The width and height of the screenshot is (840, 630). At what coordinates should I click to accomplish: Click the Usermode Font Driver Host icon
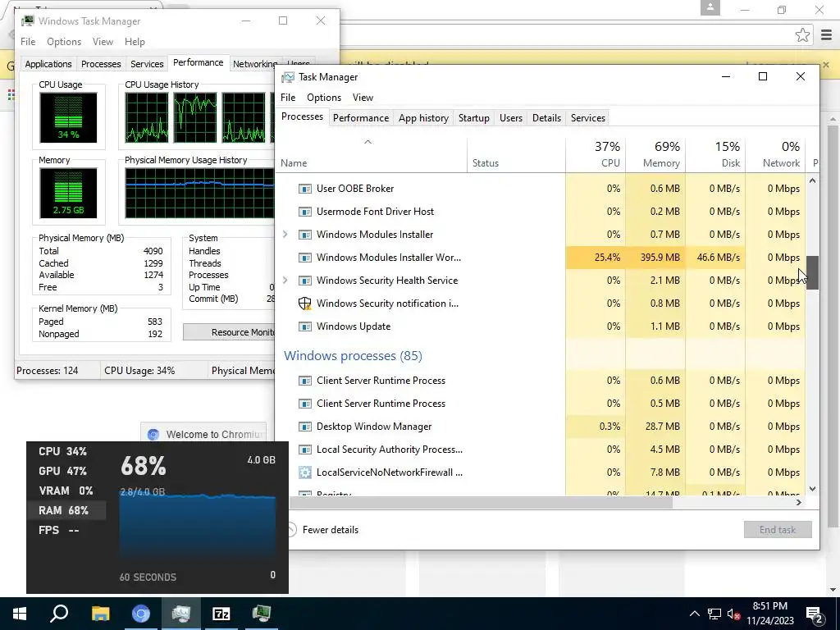[x=305, y=212]
